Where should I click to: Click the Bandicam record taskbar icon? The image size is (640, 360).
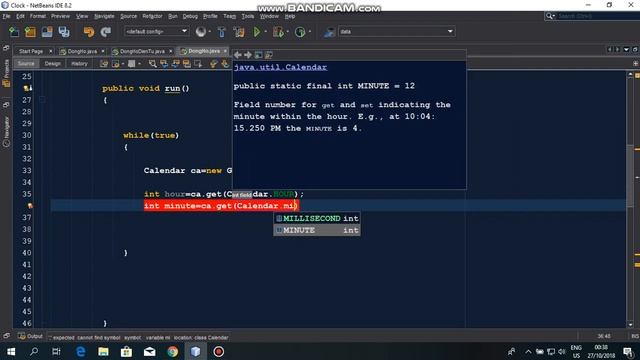pos(218,351)
